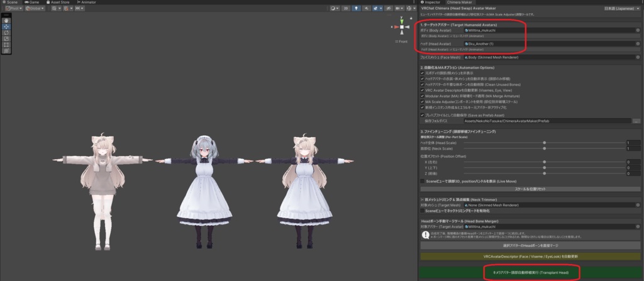Click the Transplant Head button
Screen dimensions: 644x281
[x=530, y=272]
